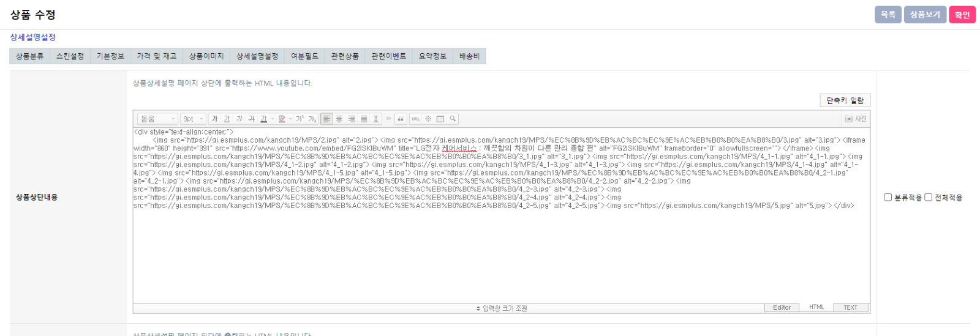Open the 상품이미지 tab
This screenshot has height=336, width=980.
click(206, 56)
